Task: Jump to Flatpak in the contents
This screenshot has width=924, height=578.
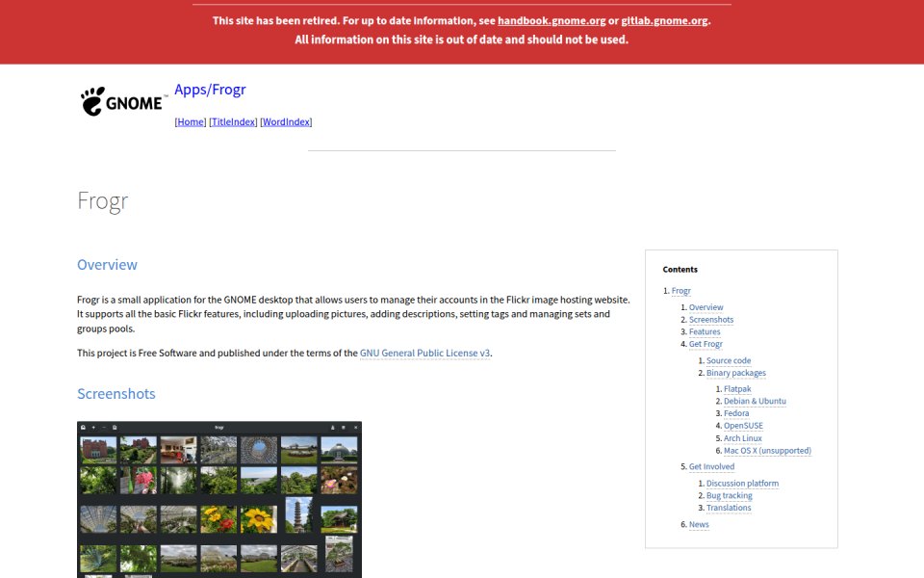Action: pos(738,389)
